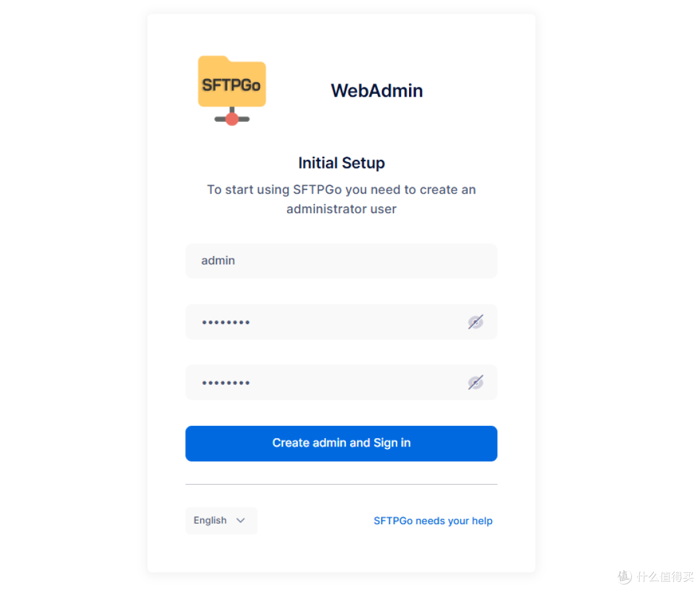This screenshot has height=591, width=700.
Task: Open the SFTPGo needs your help link
Action: (433, 521)
